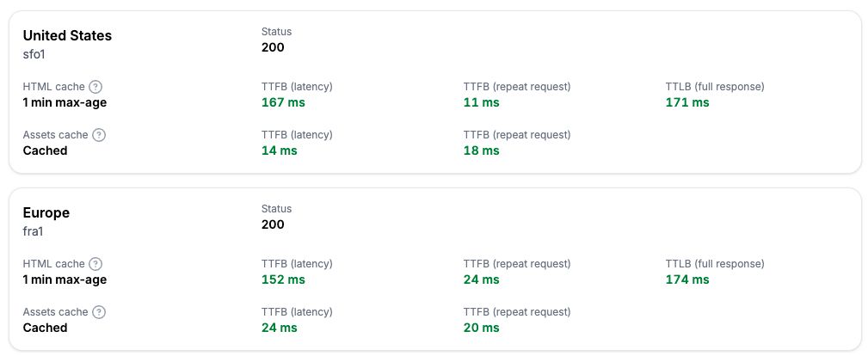
Task: Click the 18 ms assets repeat request value
Action: [481, 150]
